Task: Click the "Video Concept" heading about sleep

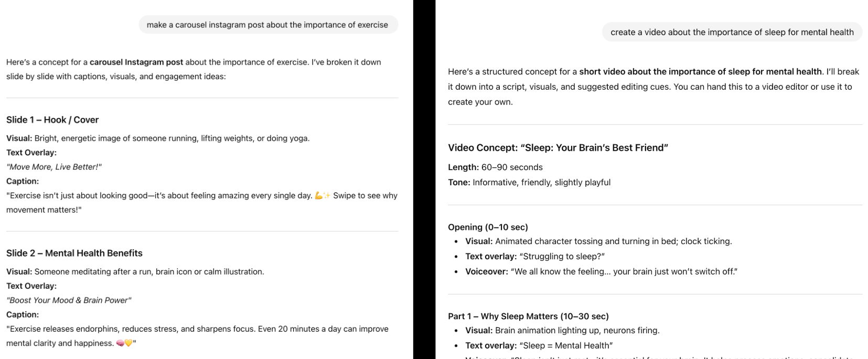Action: (558, 147)
